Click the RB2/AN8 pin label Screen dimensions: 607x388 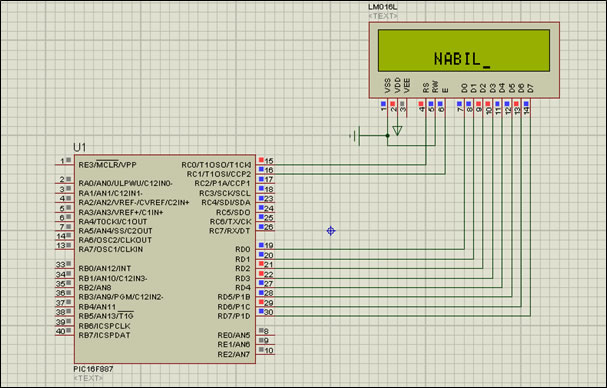click(94, 288)
